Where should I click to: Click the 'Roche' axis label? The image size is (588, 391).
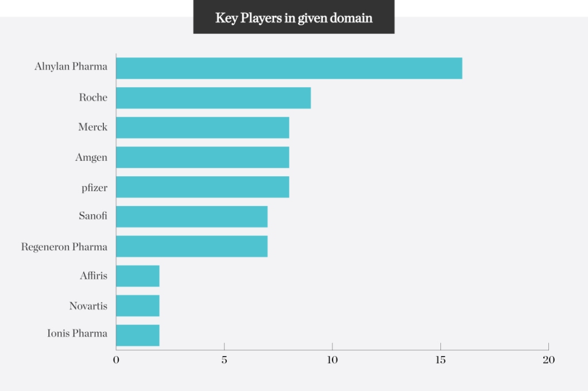pos(93,98)
